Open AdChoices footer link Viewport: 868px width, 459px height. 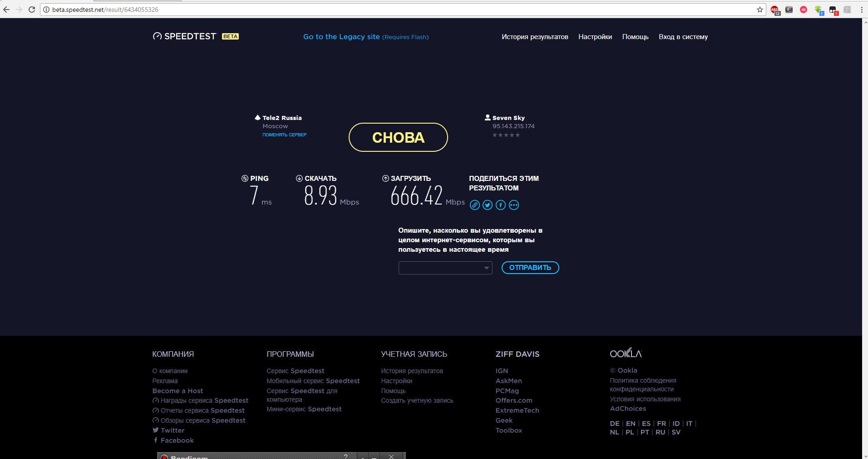[x=628, y=409]
